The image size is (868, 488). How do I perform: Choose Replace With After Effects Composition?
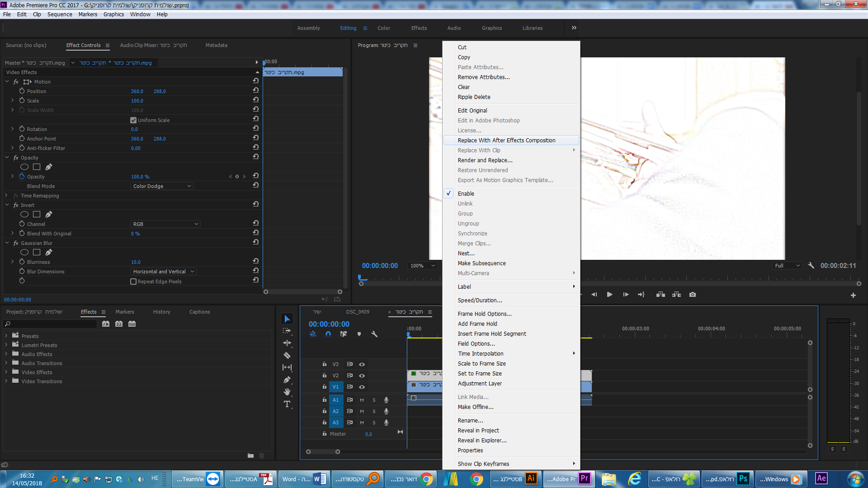point(506,141)
